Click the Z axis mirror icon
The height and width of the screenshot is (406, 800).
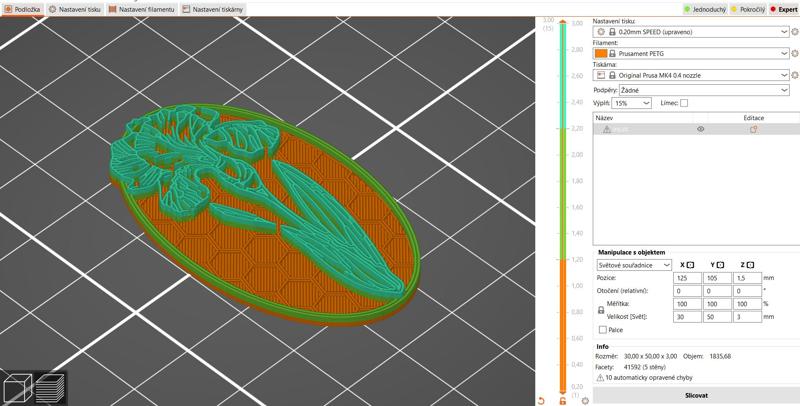[751, 265]
